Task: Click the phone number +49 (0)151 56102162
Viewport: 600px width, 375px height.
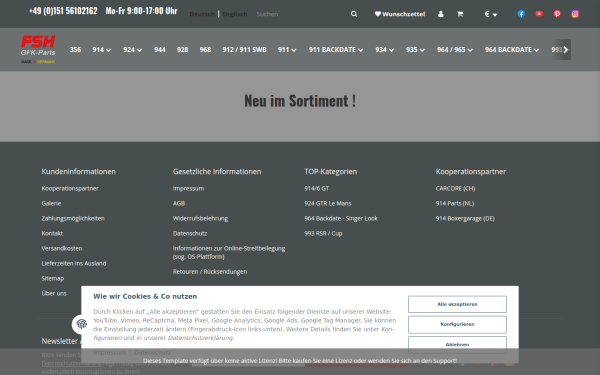Action: click(63, 11)
